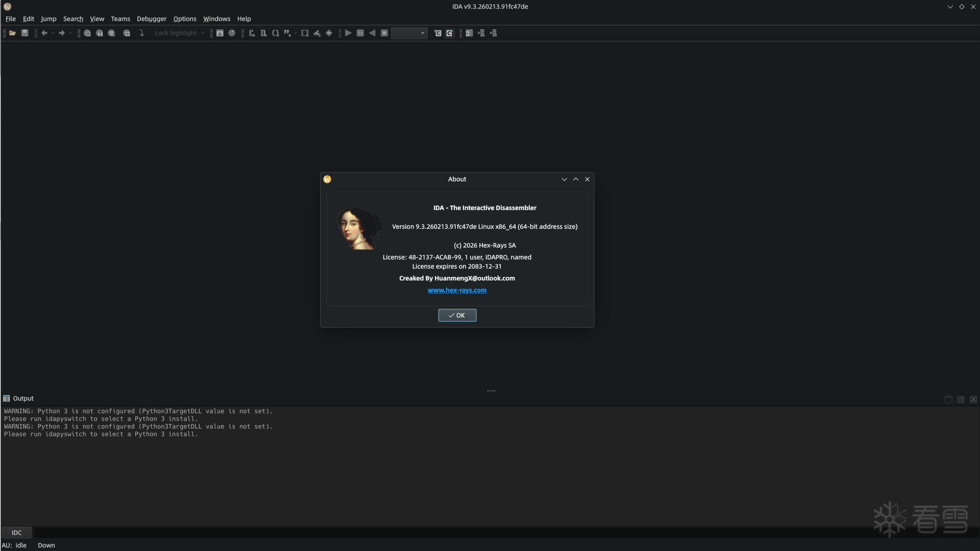Click the save database floppy icon

coord(24,33)
